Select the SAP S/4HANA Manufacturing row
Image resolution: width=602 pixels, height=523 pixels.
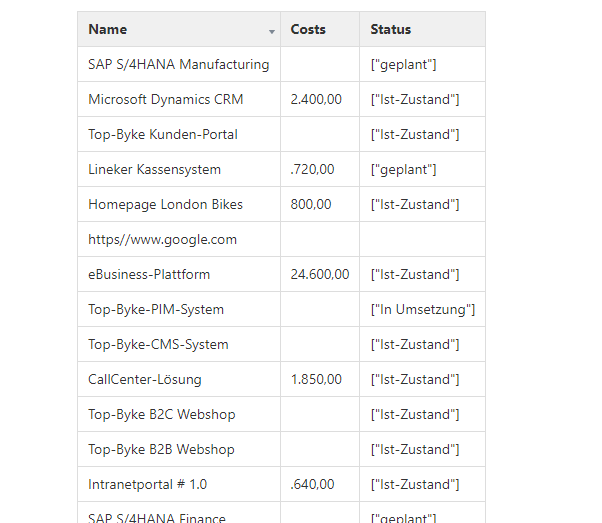pyautogui.click(x=178, y=64)
